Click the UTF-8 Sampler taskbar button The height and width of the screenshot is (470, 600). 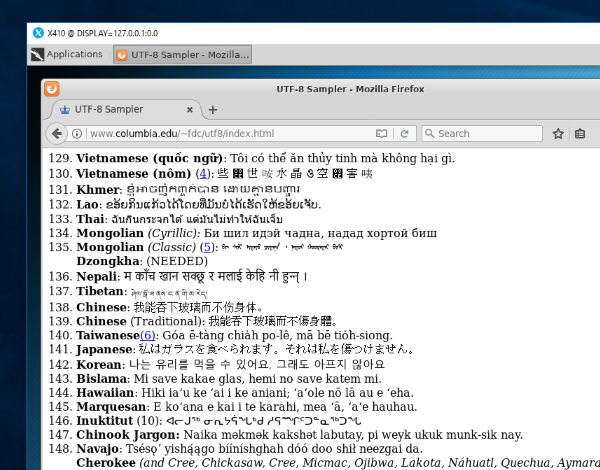click(182, 54)
